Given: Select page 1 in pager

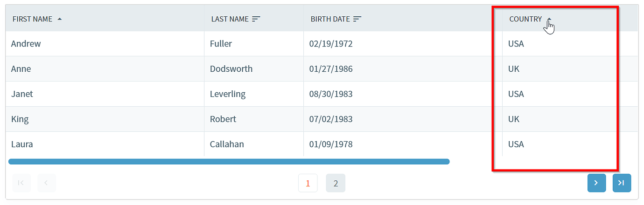Looking at the screenshot, I should (308, 183).
